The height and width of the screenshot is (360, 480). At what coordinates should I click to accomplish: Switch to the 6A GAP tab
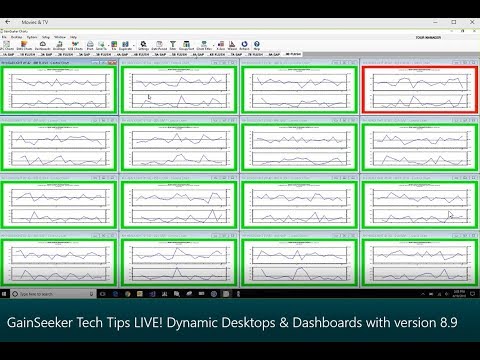pos(198,54)
